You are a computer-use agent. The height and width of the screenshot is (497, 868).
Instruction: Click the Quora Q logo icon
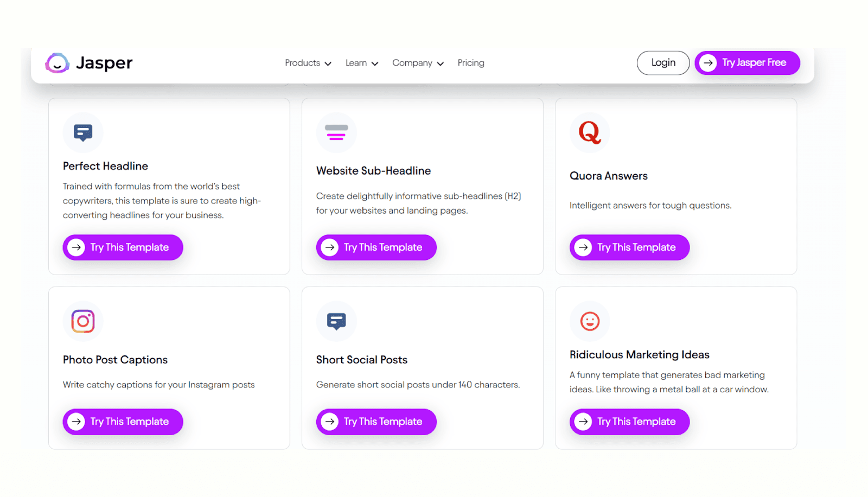point(590,132)
